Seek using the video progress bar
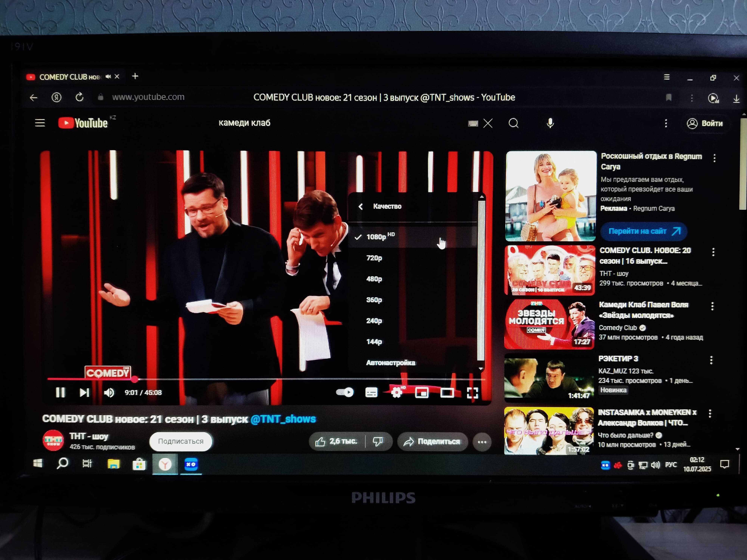 (x=266, y=379)
